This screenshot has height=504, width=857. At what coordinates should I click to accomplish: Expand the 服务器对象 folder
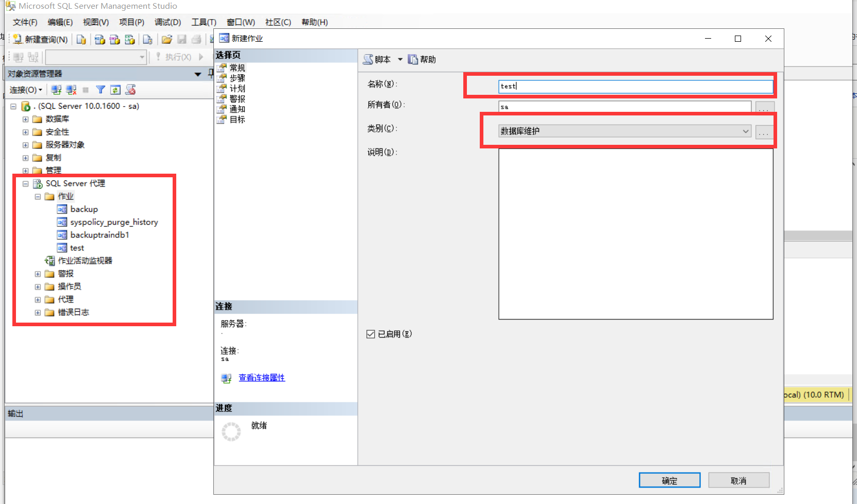coord(25,145)
